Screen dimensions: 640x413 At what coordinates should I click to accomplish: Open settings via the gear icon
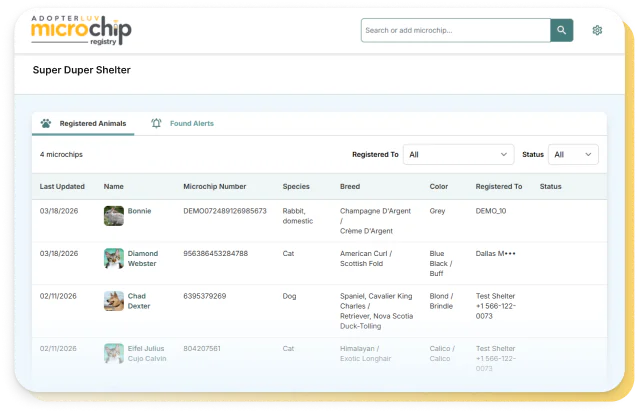click(597, 30)
